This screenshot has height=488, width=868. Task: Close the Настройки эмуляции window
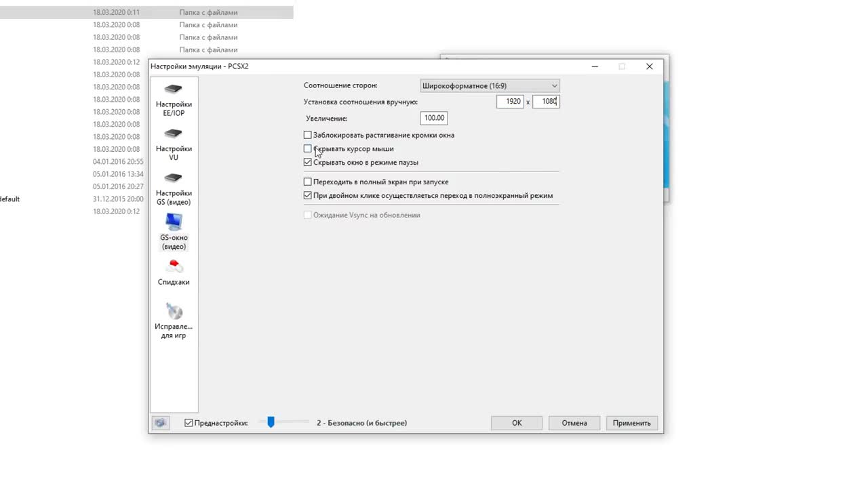[x=649, y=66]
